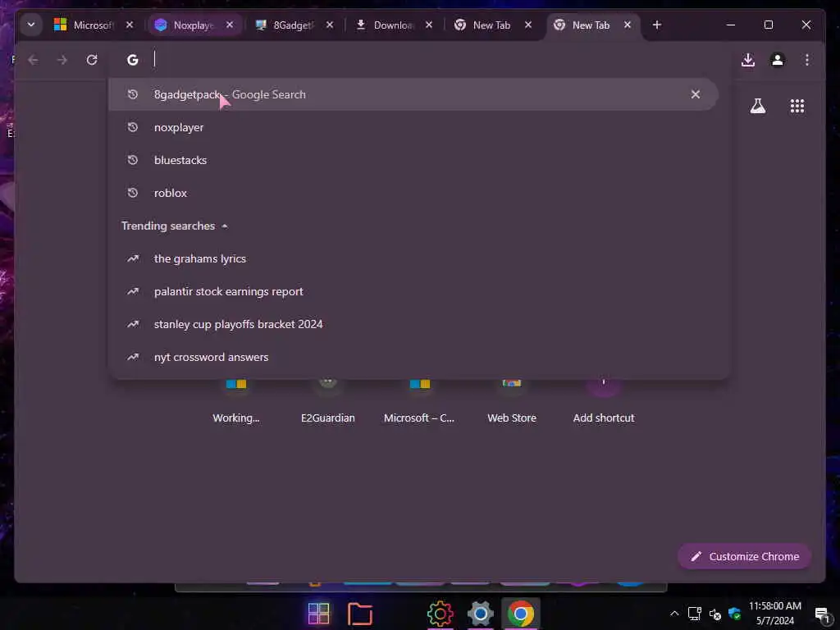Close the active New Tab
The height and width of the screenshot is (630, 840).
(627, 25)
